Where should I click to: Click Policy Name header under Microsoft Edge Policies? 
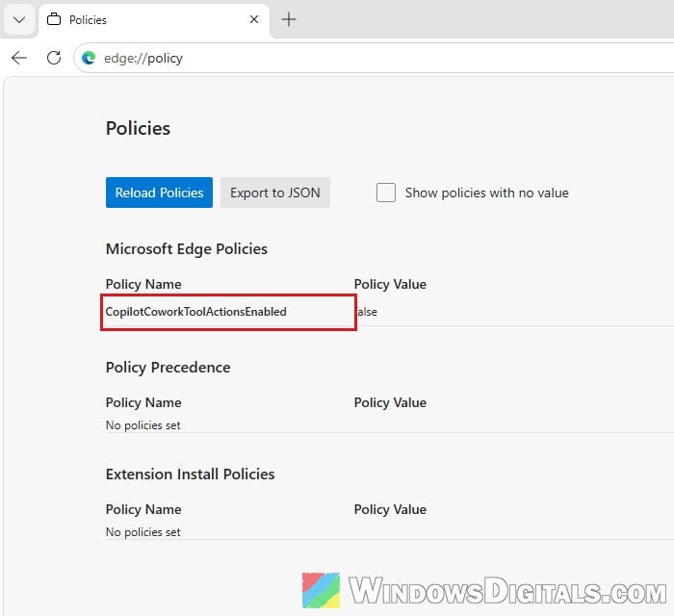click(143, 284)
